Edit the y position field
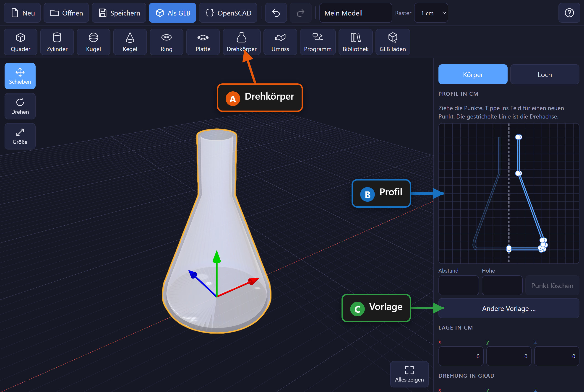 click(509, 356)
